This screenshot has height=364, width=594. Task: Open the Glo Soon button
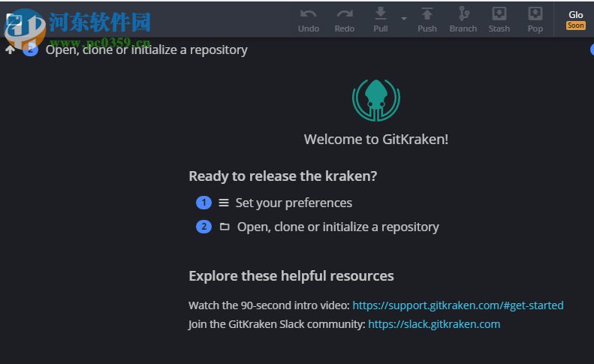pos(575,20)
